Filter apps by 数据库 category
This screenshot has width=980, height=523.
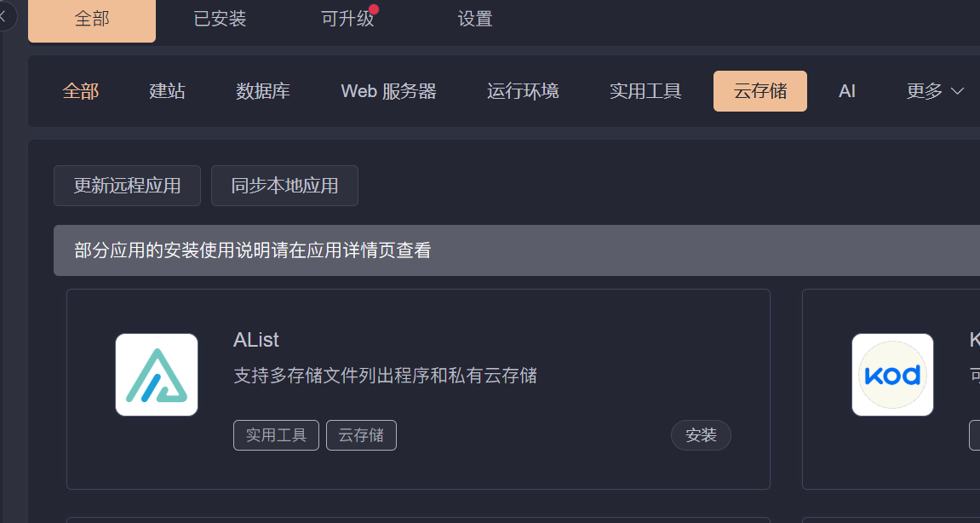(x=263, y=91)
